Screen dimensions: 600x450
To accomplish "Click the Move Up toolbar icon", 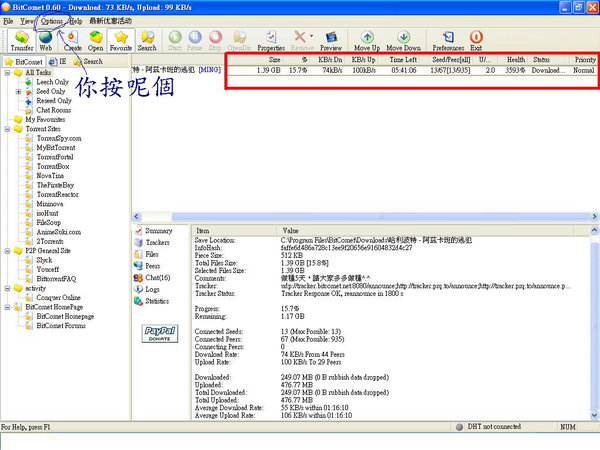I will tap(367, 41).
